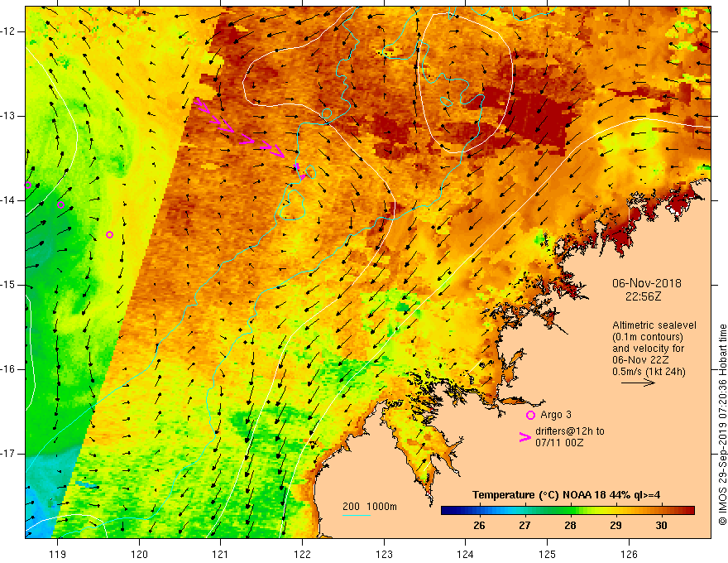
Task: Click the 122 longitude axis label
Action: (302, 554)
